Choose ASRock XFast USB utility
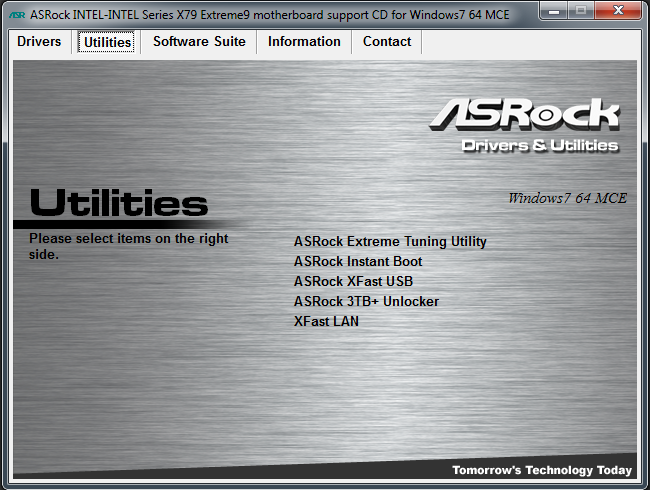 click(x=353, y=281)
